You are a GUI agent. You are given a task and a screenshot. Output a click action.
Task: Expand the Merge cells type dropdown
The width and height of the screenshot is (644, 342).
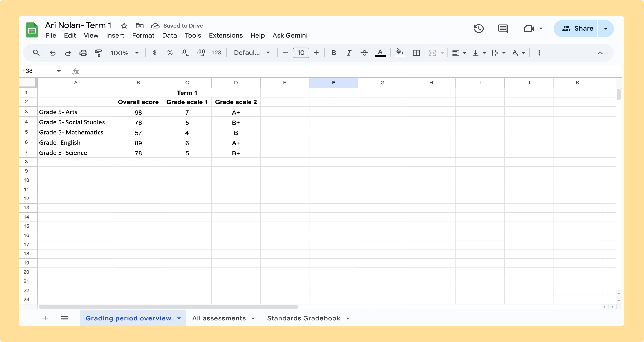(x=442, y=53)
